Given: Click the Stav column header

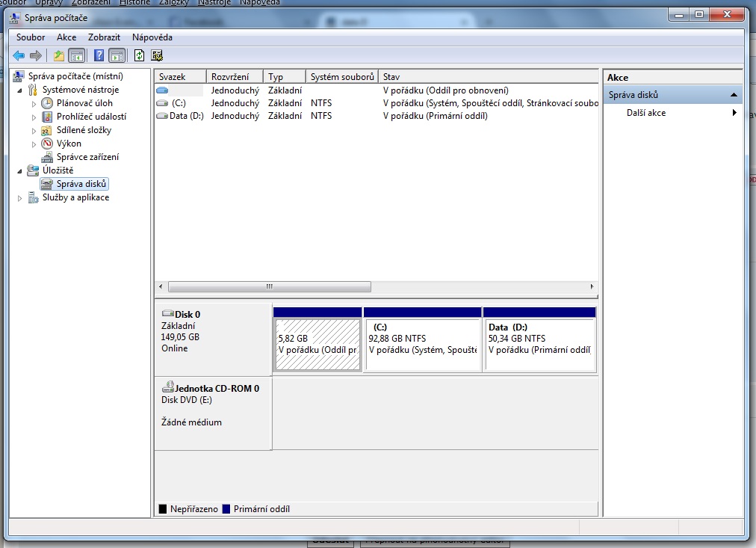Looking at the screenshot, I should coord(391,77).
